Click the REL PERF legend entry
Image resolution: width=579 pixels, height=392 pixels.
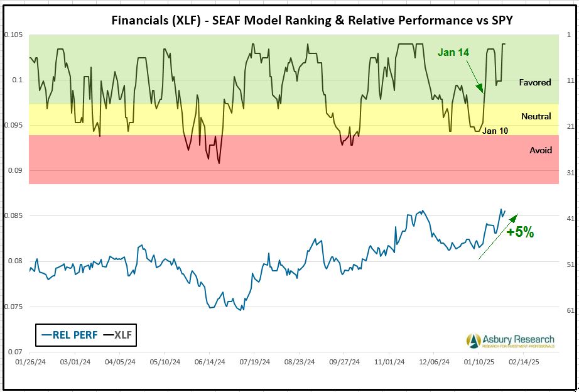point(70,335)
